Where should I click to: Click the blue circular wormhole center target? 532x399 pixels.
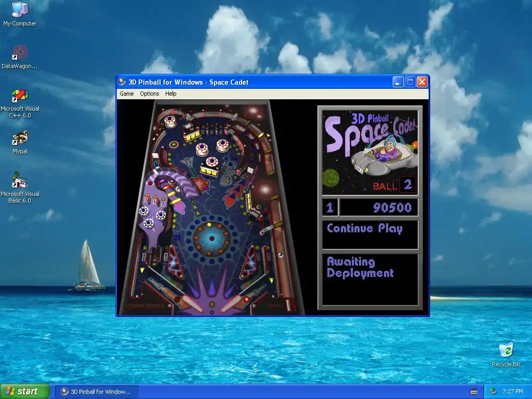212,238
